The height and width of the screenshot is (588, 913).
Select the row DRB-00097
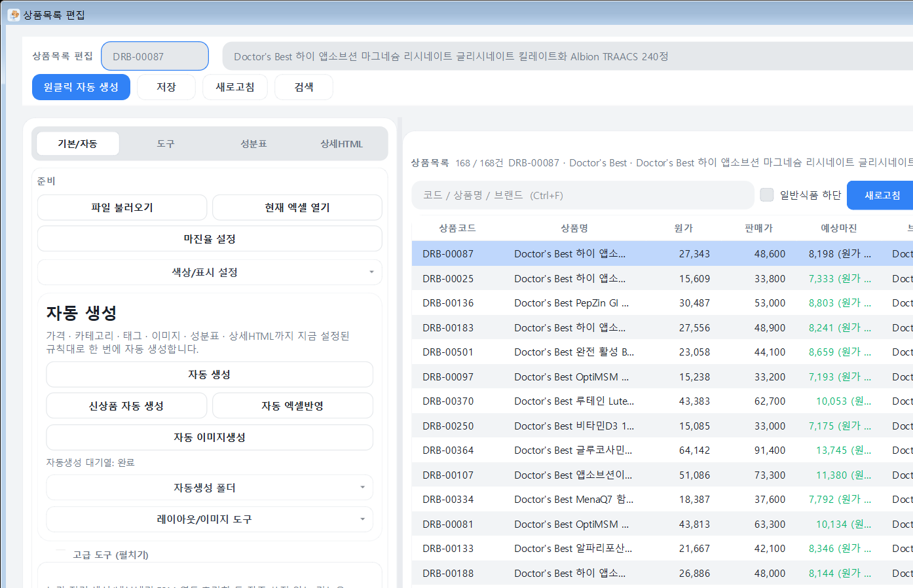click(x=662, y=377)
